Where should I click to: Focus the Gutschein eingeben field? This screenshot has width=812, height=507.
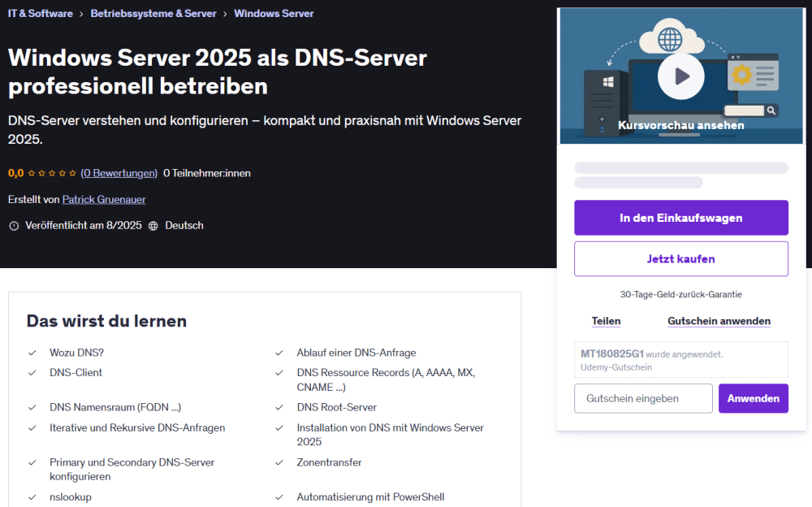point(643,398)
